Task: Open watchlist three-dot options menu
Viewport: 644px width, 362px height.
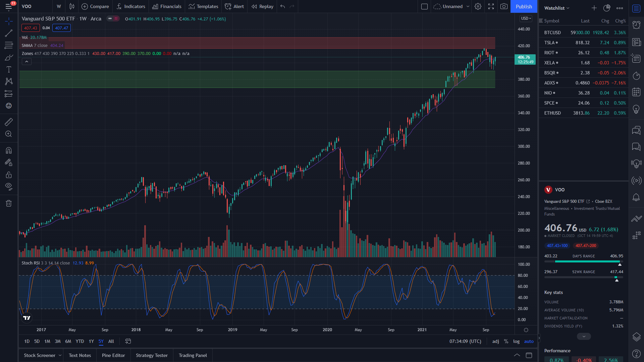Action: 620,8
